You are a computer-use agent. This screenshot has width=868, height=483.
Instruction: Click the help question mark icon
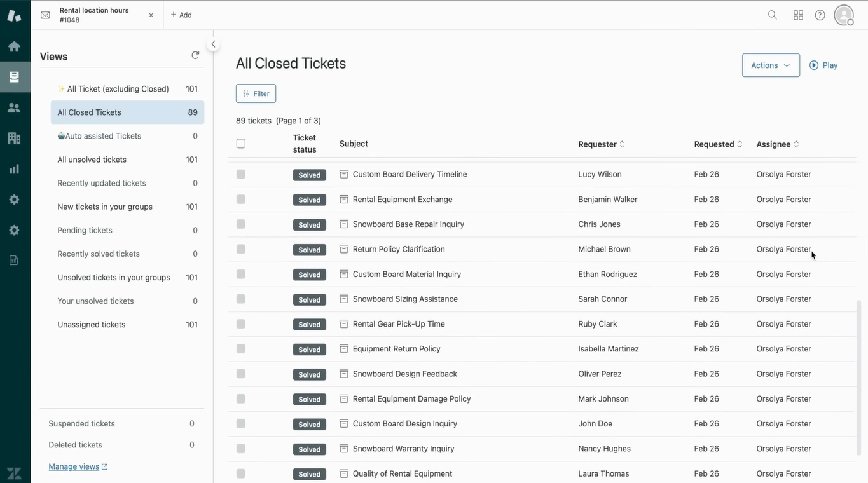coord(820,15)
